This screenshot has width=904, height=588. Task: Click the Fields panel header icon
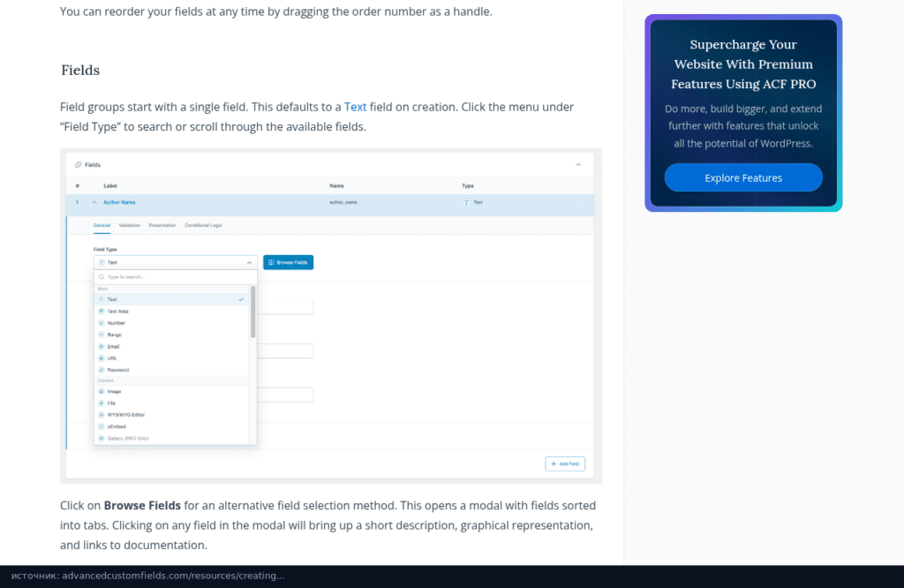[x=78, y=165]
